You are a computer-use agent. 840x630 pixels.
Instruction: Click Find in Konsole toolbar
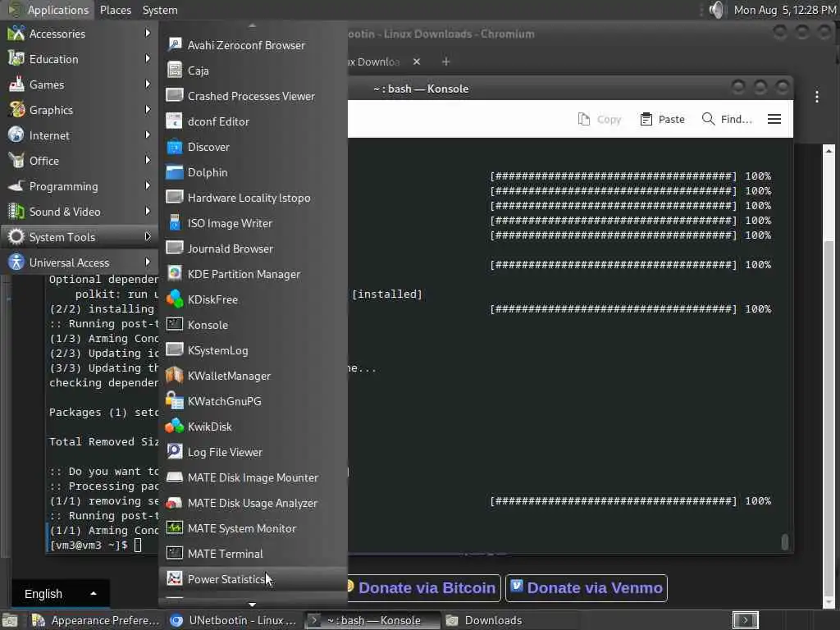point(727,119)
